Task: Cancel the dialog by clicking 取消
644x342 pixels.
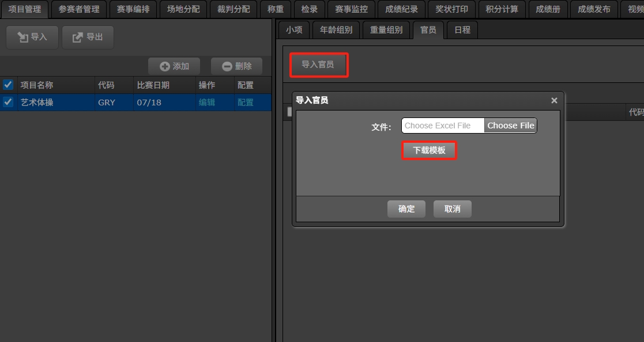Action: click(452, 209)
